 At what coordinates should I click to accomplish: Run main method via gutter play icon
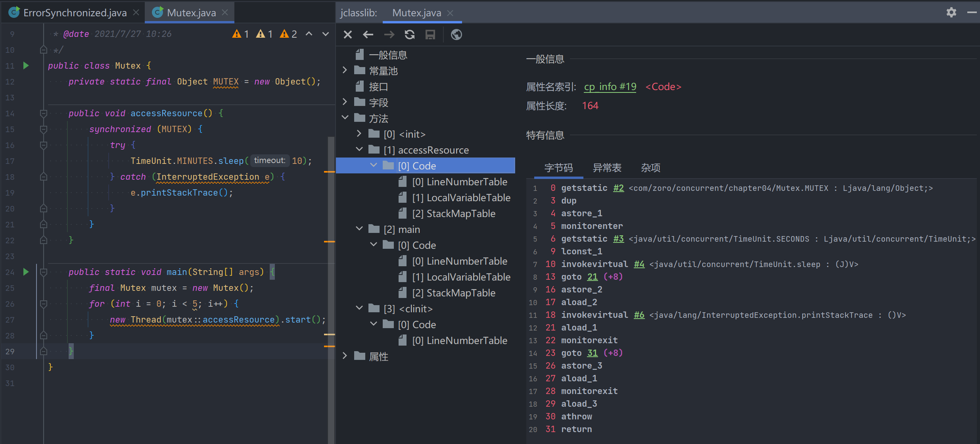(x=26, y=272)
